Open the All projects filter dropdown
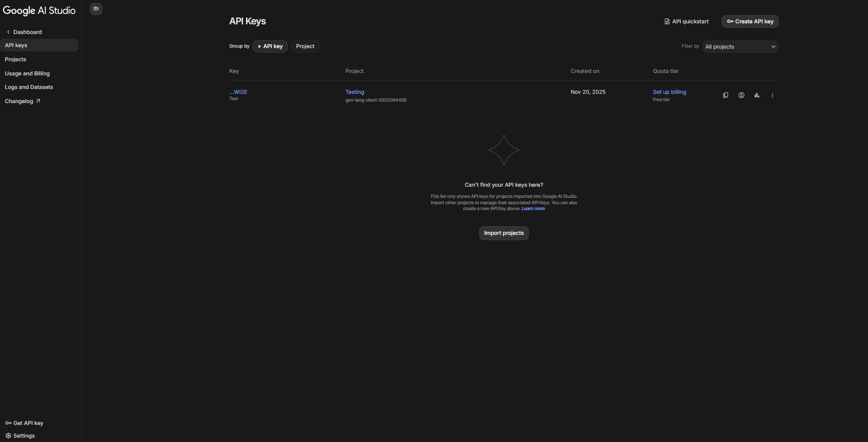868x442 pixels. 740,47
